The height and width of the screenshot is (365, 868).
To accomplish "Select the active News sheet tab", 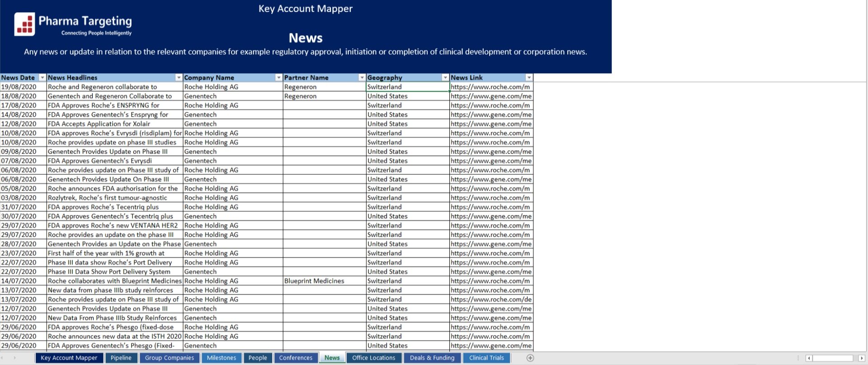I will pyautogui.click(x=332, y=358).
